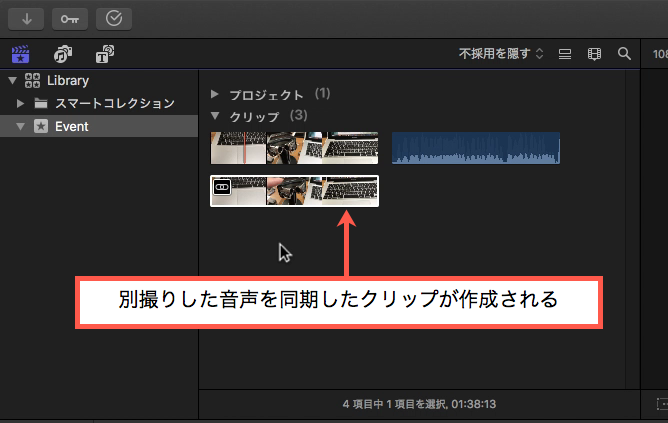Open background tasks checkmark button
The image size is (668, 423).
tap(114, 19)
